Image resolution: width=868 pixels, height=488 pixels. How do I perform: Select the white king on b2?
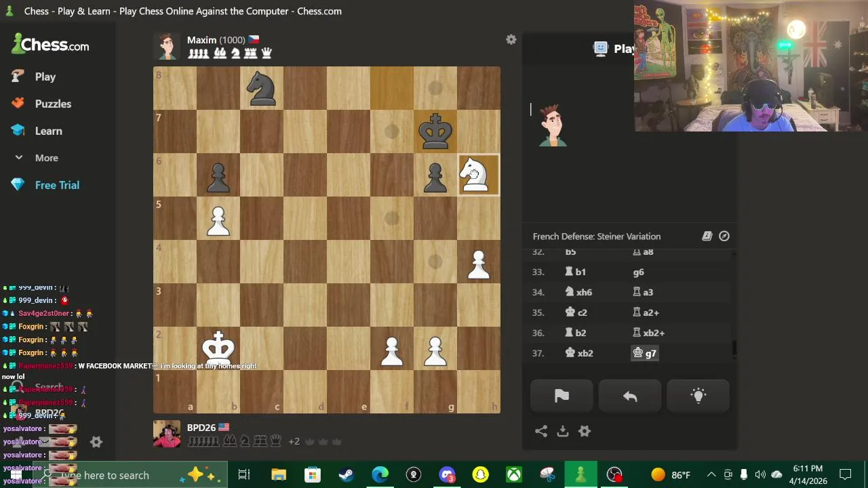coord(218,348)
